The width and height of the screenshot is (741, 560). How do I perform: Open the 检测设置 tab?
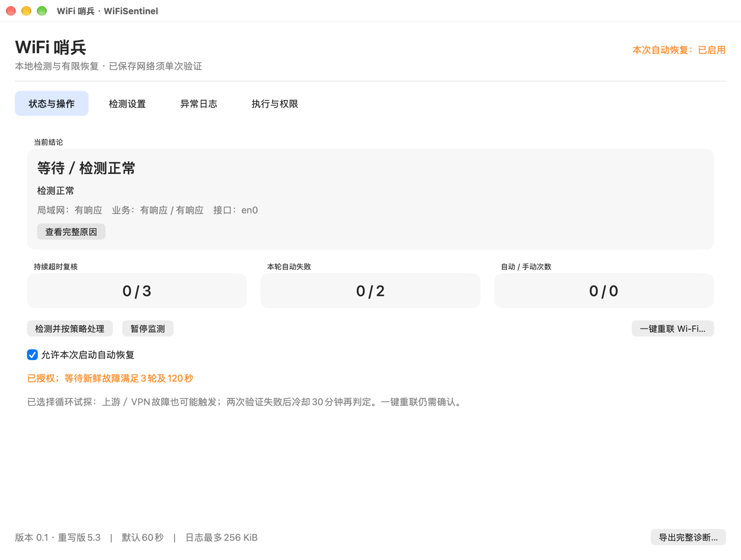pos(127,104)
